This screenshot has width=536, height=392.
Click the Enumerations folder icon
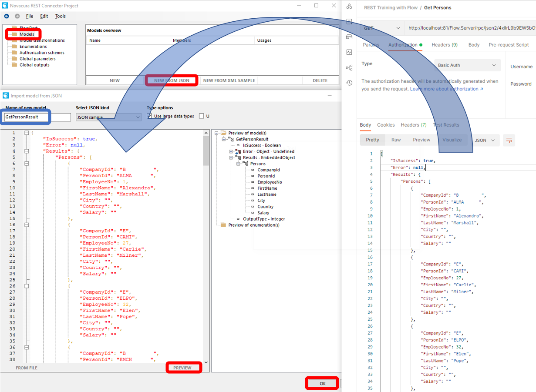(14, 46)
